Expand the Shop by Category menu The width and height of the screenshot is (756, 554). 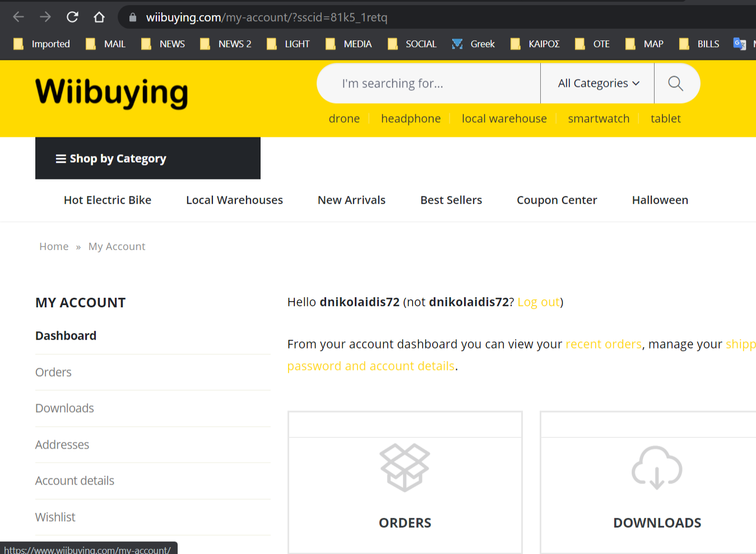tap(148, 158)
